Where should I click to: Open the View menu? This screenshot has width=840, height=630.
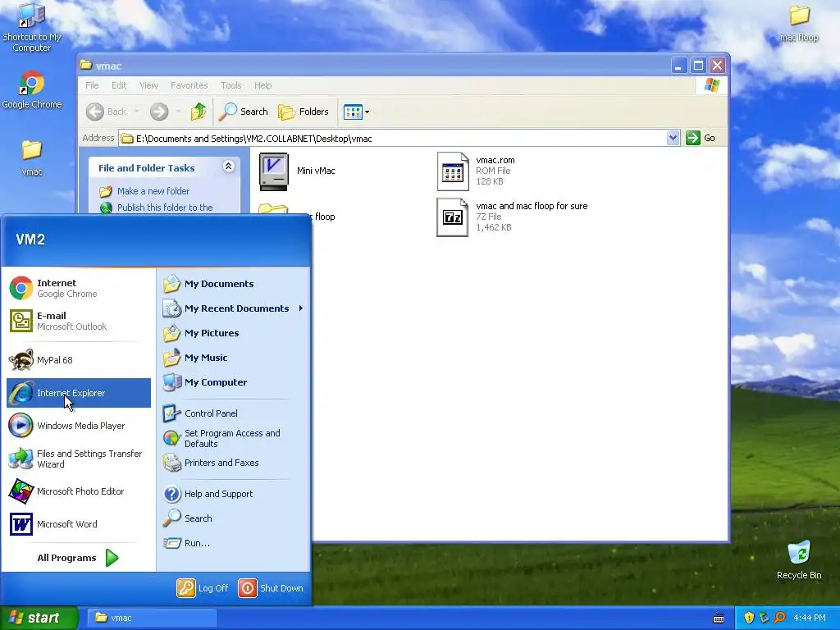149,85
